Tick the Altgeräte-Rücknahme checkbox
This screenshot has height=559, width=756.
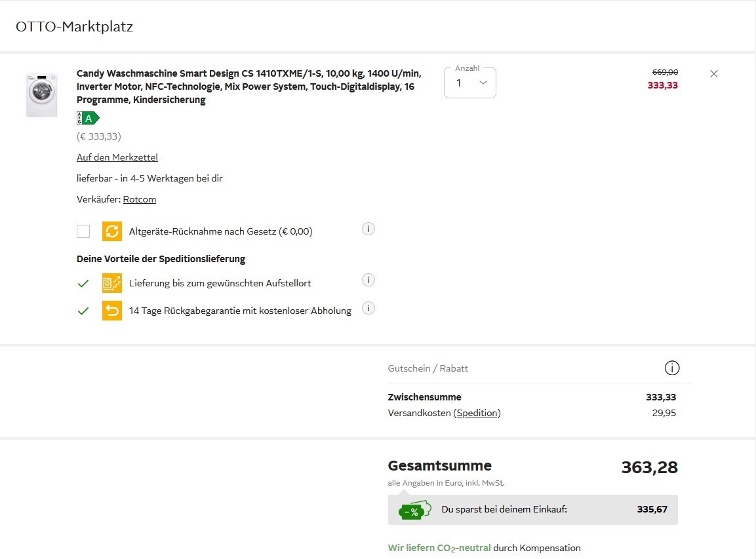pyautogui.click(x=83, y=231)
